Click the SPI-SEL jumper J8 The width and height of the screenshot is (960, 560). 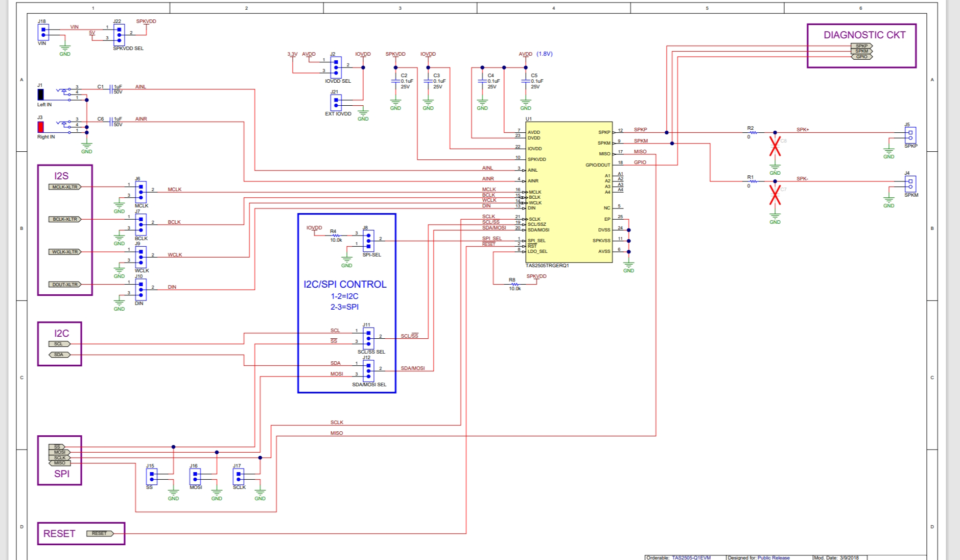pyautogui.click(x=368, y=241)
